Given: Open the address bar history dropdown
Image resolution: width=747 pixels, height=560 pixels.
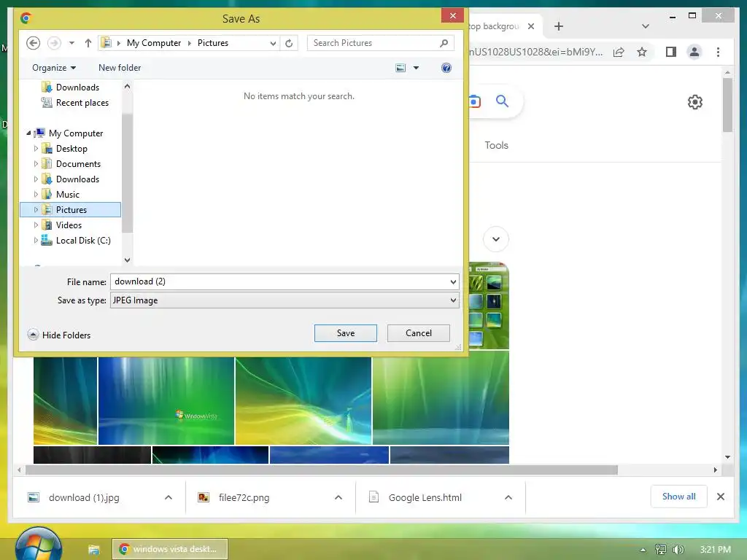Looking at the screenshot, I should tap(273, 43).
